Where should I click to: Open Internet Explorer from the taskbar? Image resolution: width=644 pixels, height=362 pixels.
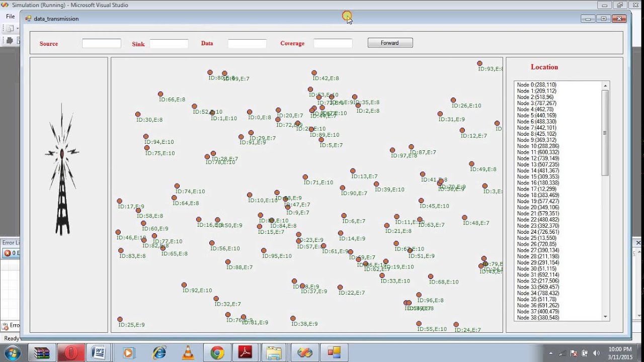pyautogui.click(x=159, y=353)
